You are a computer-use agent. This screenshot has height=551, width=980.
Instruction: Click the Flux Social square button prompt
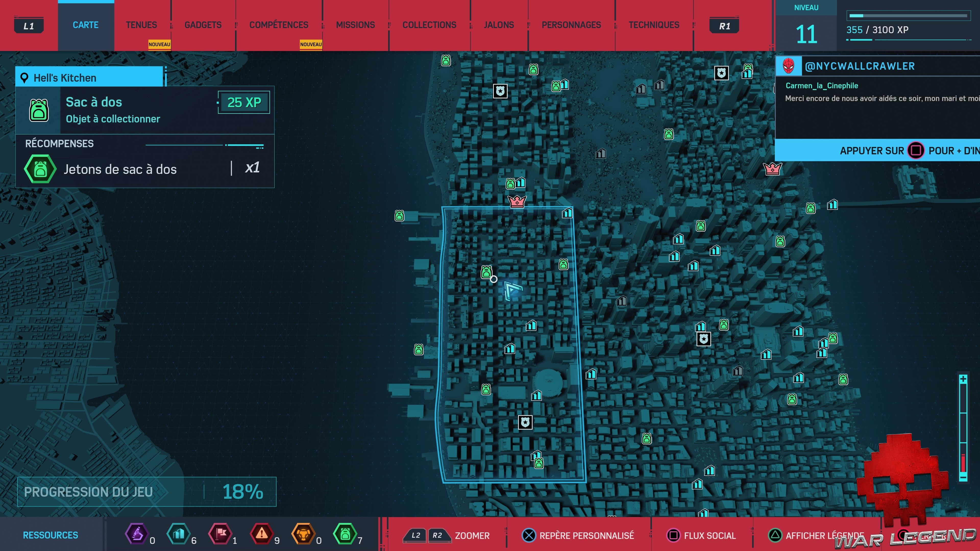(x=673, y=535)
